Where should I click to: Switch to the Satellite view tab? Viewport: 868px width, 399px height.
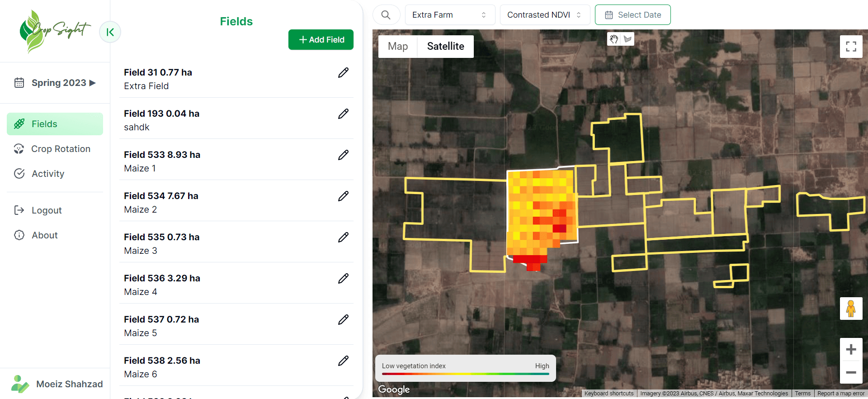pyautogui.click(x=445, y=47)
